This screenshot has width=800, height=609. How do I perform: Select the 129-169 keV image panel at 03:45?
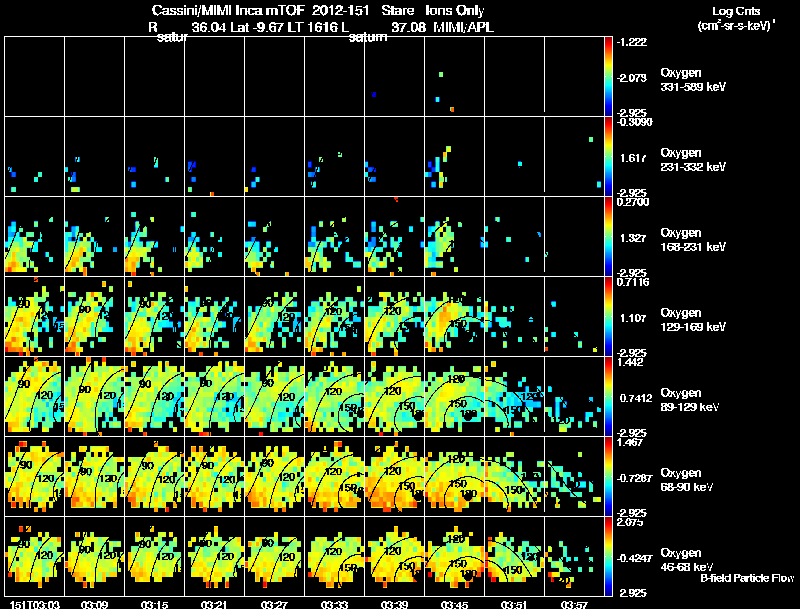[x=455, y=317]
